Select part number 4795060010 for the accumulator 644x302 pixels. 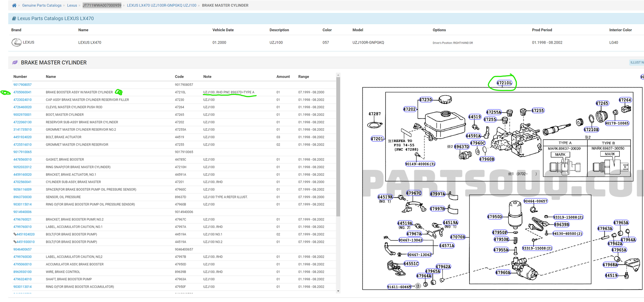pos(22,264)
